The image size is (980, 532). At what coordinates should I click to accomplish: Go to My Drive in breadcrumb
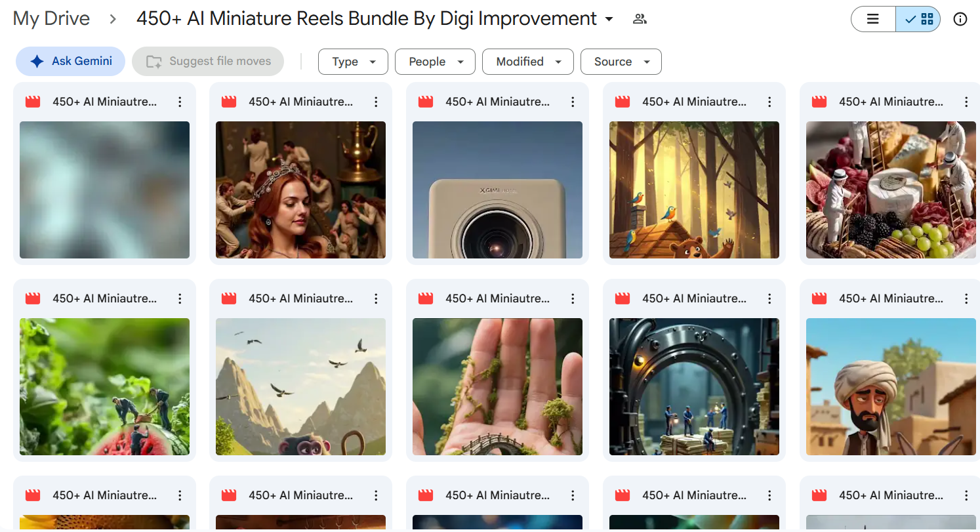[x=51, y=18]
